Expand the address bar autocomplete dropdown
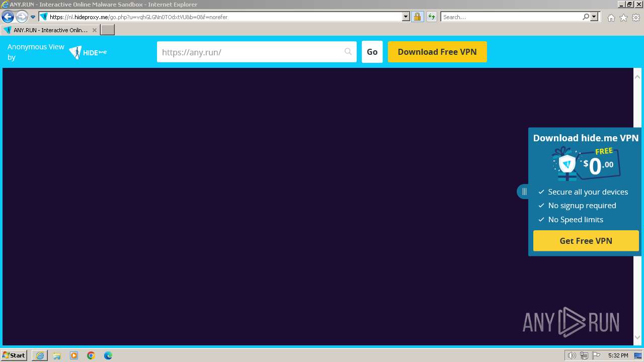The width and height of the screenshot is (644, 362). (x=406, y=17)
